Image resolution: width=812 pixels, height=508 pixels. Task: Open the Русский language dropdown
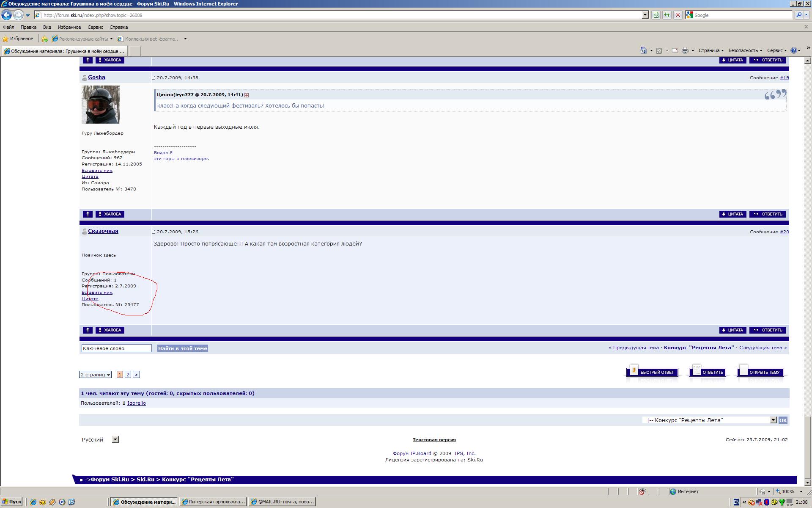115,439
